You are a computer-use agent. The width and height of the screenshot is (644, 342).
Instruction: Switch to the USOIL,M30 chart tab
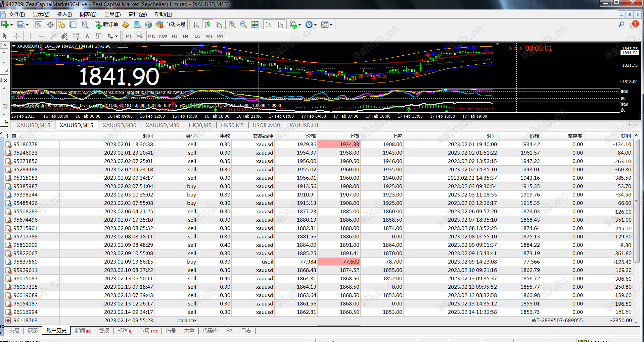[266, 125]
